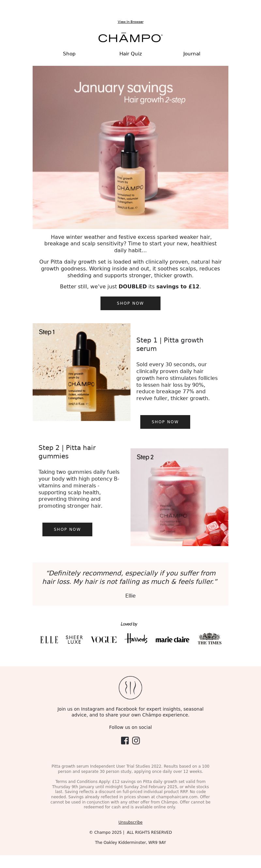Click Shop Now for Pitta hair gummies
The height and width of the screenshot is (868, 261).
point(68,529)
